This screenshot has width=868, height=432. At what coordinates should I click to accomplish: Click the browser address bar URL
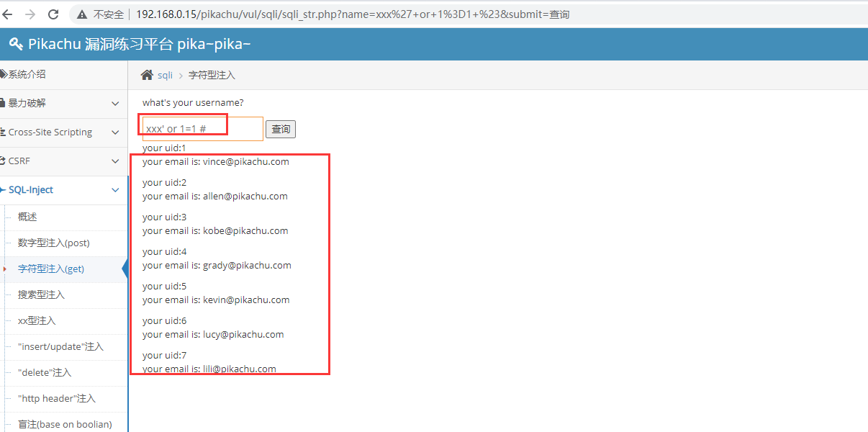click(x=353, y=14)
